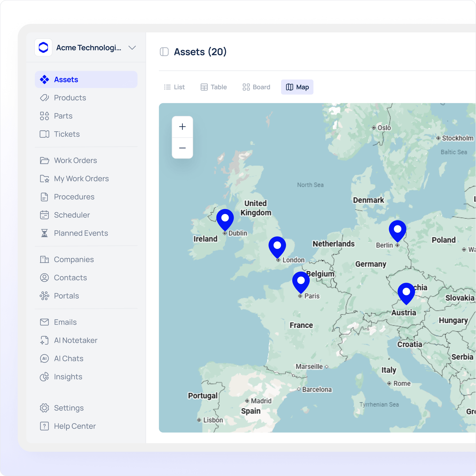Open the AI Notetaker item
This screenshot has width=476, height=476.
pyautogui.click(x=75, y=340)
